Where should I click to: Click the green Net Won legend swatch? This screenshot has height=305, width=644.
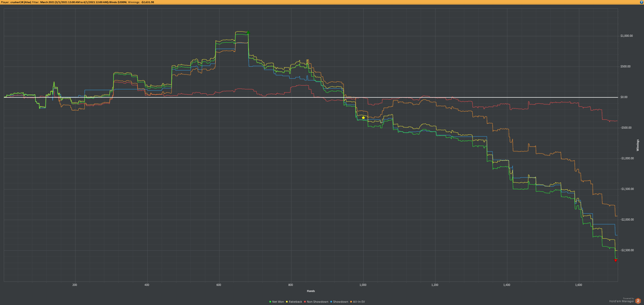(x=270, y=302)
